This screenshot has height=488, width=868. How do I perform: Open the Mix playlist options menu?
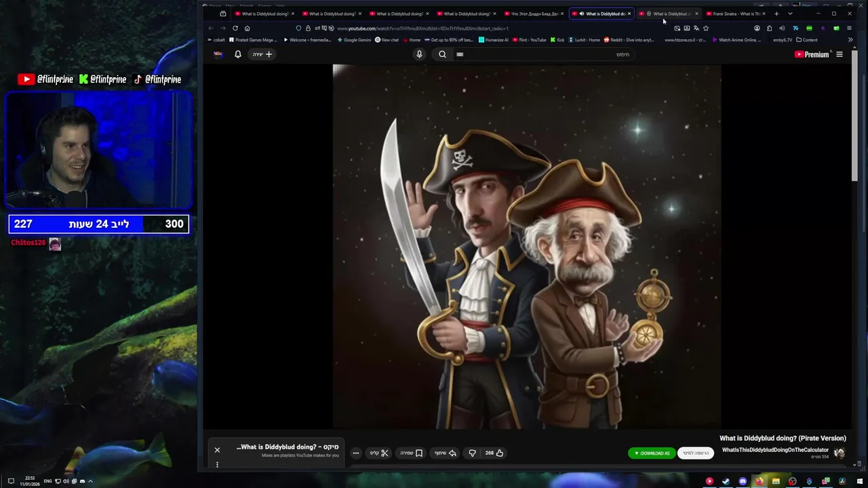pos(217,464)
